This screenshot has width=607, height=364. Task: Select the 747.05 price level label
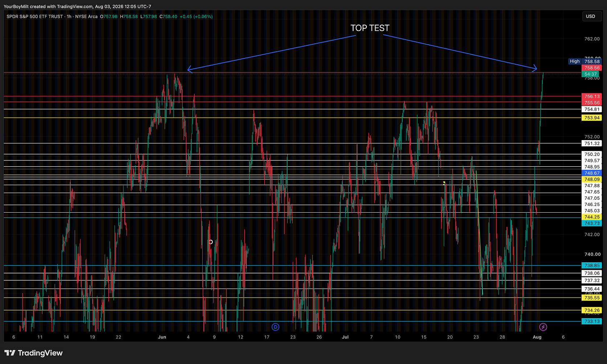(x=592, y=198)
